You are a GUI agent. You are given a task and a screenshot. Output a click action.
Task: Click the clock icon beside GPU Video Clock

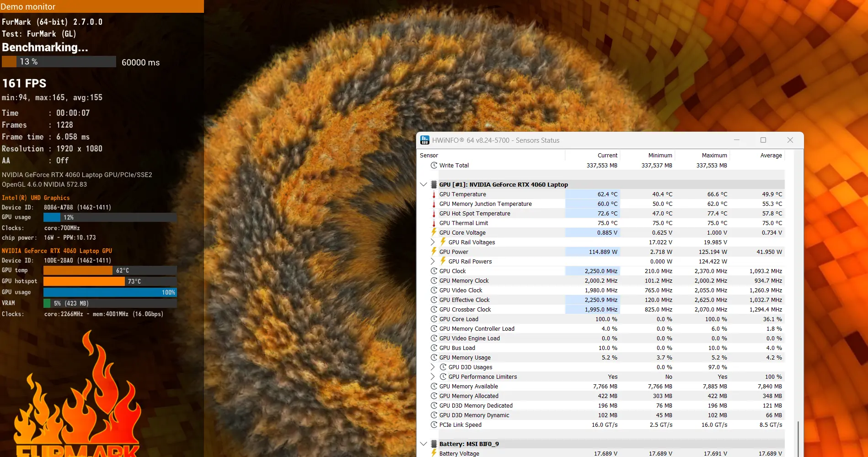pyautogui.click(x=434, y=290)
